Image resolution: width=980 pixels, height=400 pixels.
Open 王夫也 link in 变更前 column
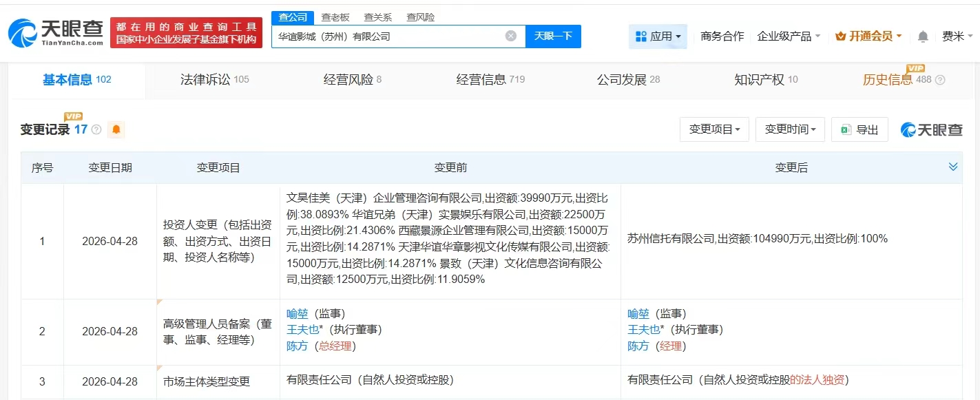pyautogui.click(x=302, y=330)
